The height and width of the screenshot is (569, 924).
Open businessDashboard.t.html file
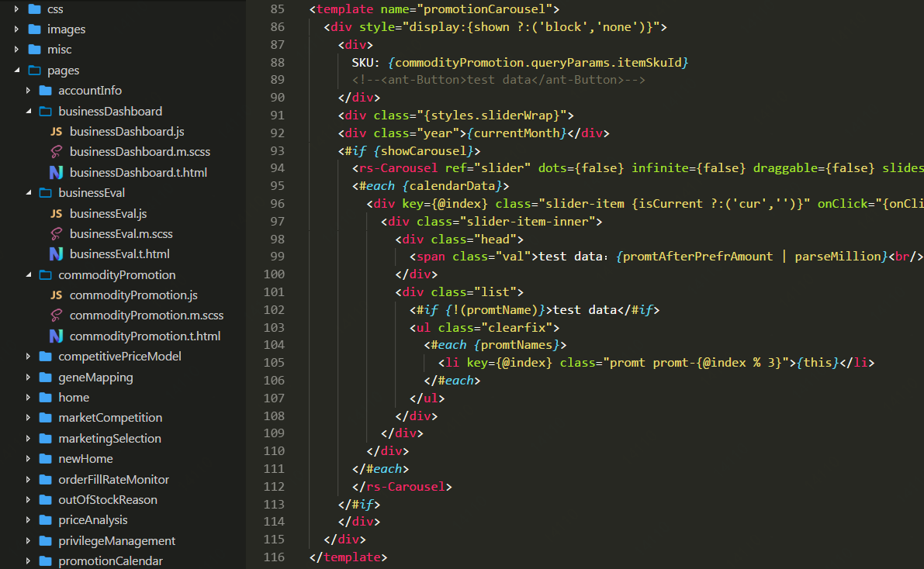pos(138,173)
